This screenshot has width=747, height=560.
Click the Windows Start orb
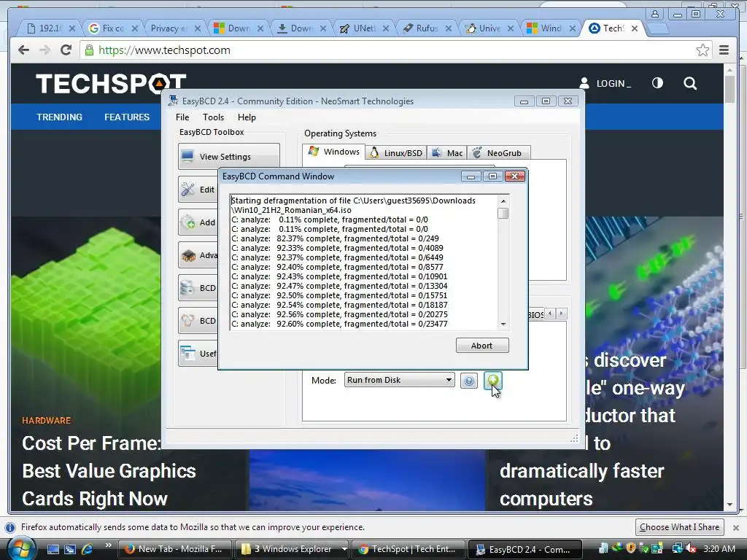(x=21, y=548)
